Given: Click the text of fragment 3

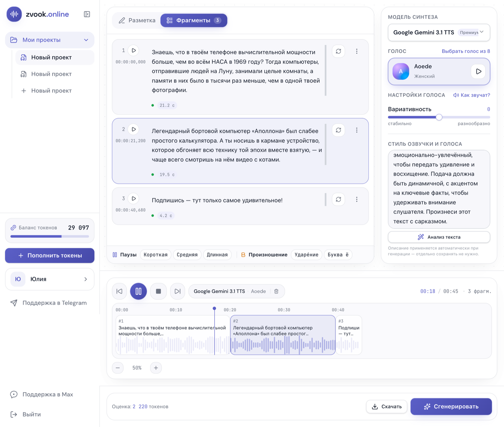Looking at the screenshot, I should coord(217,200).
